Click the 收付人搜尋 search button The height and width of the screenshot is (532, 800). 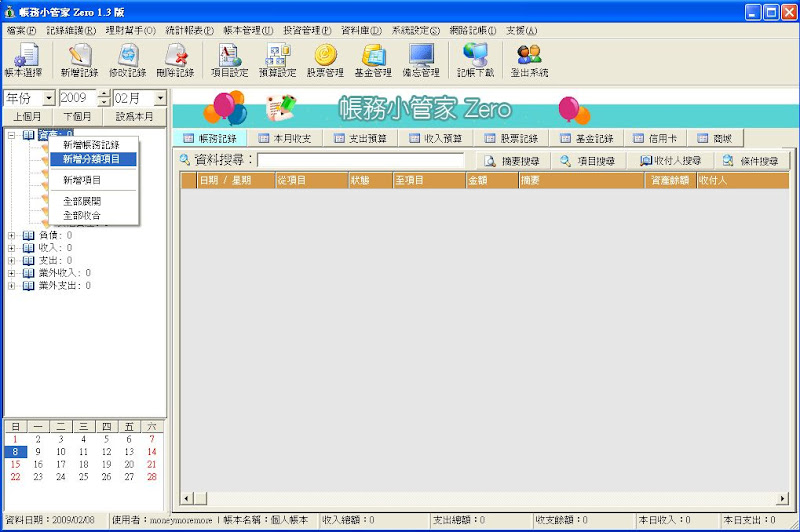point(670,161)
